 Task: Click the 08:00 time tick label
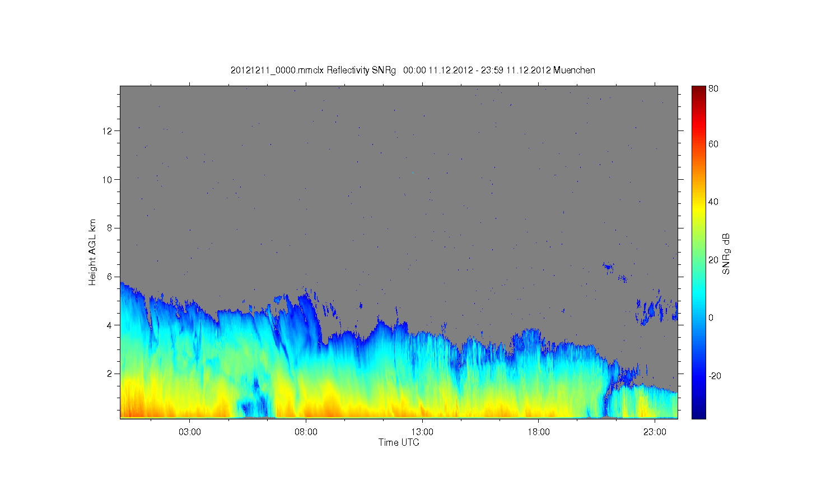306,432
